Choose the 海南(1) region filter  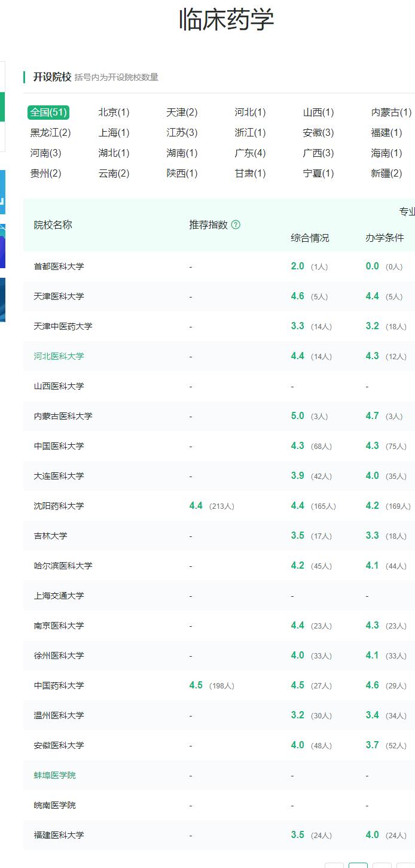pyautogui.click(x=386, y=153)
